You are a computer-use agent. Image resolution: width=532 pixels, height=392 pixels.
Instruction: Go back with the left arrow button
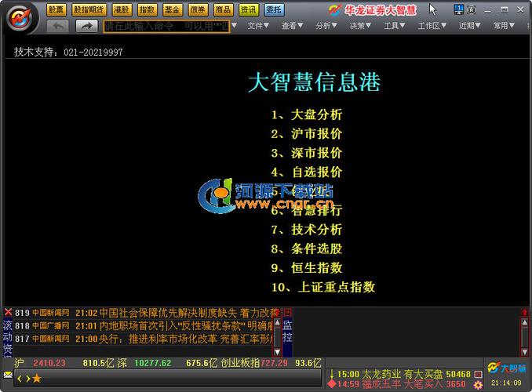58,26
